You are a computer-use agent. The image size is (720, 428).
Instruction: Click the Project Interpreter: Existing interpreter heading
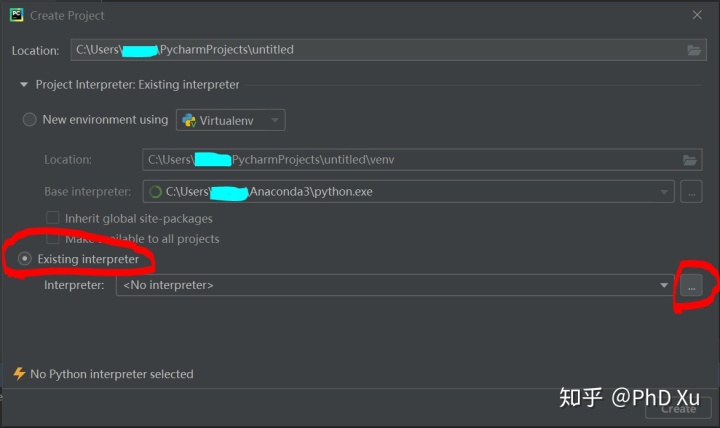pyautogui.click(x=137, y=85)
